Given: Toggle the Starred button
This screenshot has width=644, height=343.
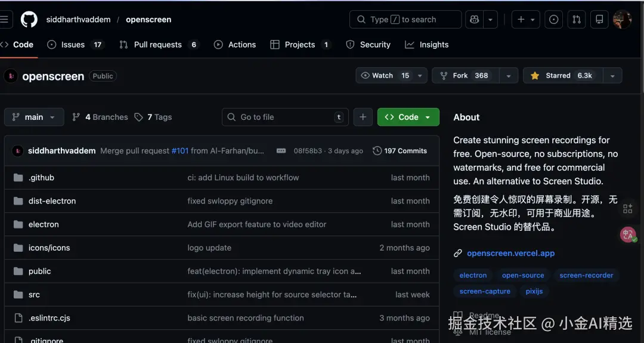Looking at the screenshot, I should (x=563, y=76).
